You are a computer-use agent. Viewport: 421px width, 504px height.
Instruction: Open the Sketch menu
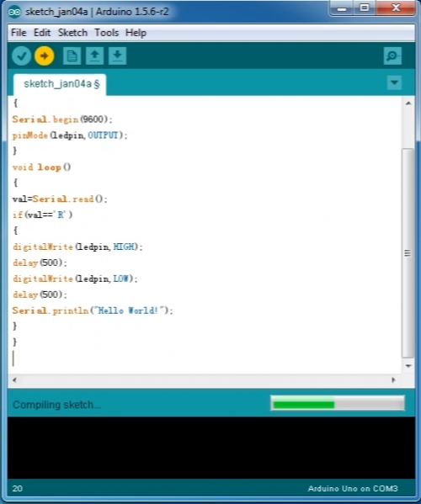pos(72,33)
